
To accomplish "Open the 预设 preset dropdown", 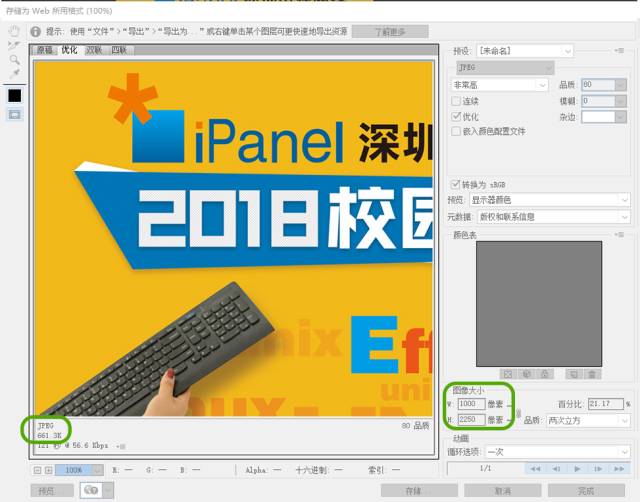I will click(x=524, y=51).
